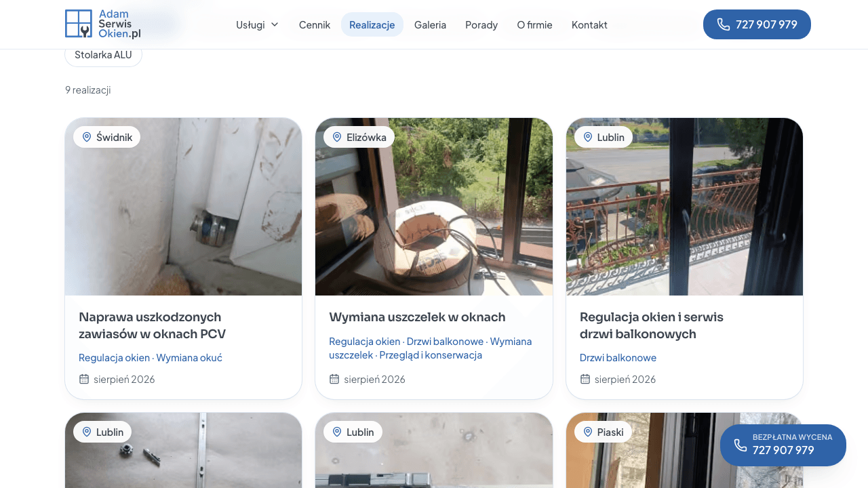The image size is (868, 488).
Task: Click calendar icon on balcony door service card
Action: coord(585,379)
